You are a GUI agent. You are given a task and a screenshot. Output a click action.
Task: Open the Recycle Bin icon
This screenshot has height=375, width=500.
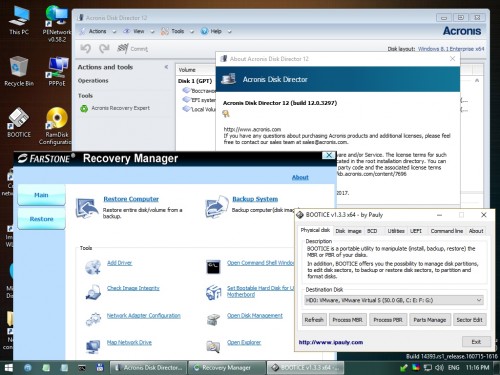click(19, 71)
